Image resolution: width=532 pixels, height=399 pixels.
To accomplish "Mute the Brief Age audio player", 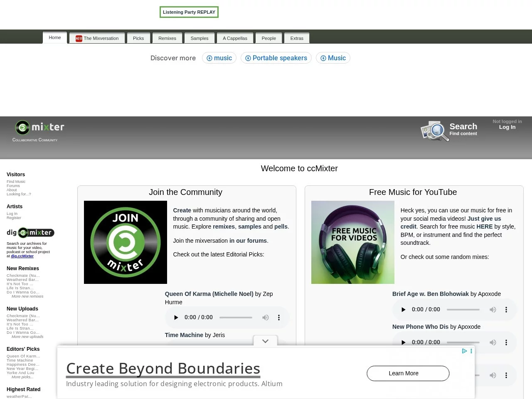I will tap(493, 310).
